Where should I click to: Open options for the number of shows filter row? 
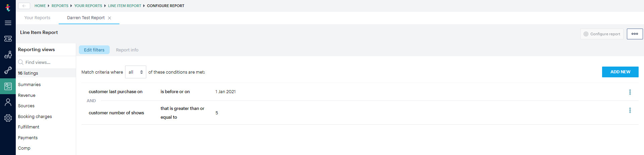coord(630,110)
